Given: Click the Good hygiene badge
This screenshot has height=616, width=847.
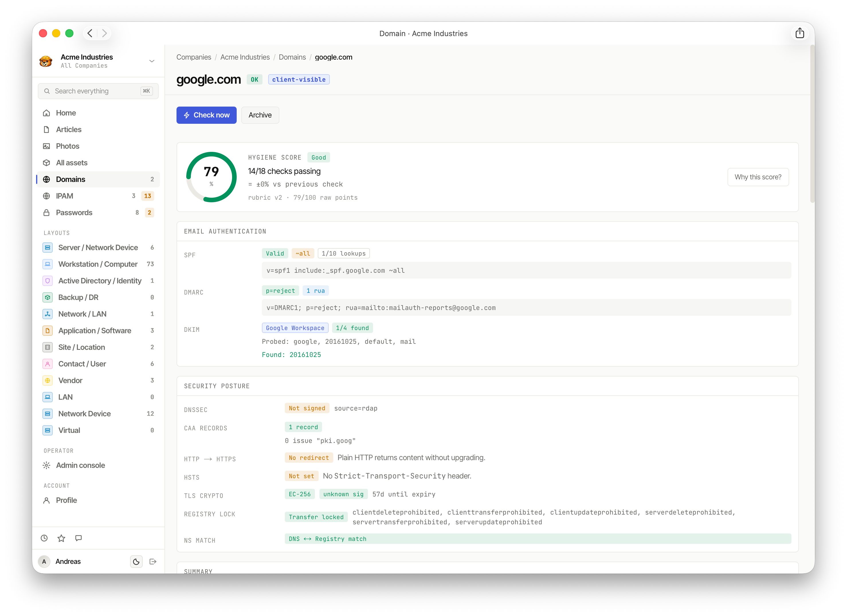Looking at the screenshot, I should (319, 158).
